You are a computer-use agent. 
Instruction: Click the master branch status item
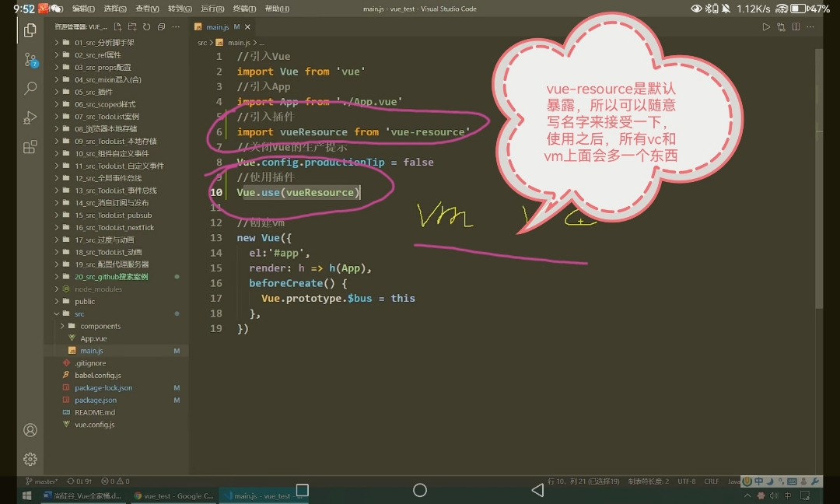point(42,481)
